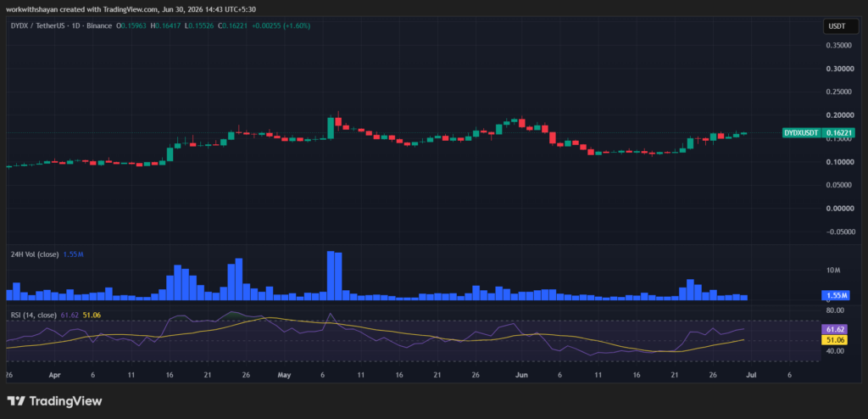Click the 10M volume axis label
The image size is (868, 419).
coord(834,271)
